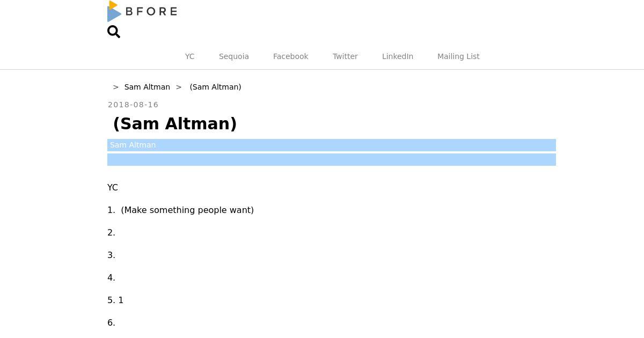Screen dimensions: 644x338
Task: Go to the Sequoia navigation item
Action: coord(233,56)
